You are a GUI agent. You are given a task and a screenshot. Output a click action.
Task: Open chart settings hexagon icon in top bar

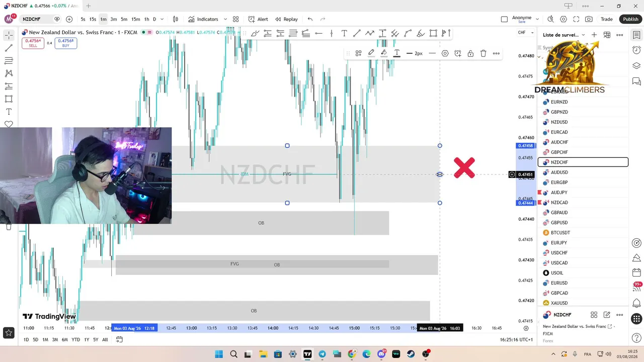pos(563,19)
